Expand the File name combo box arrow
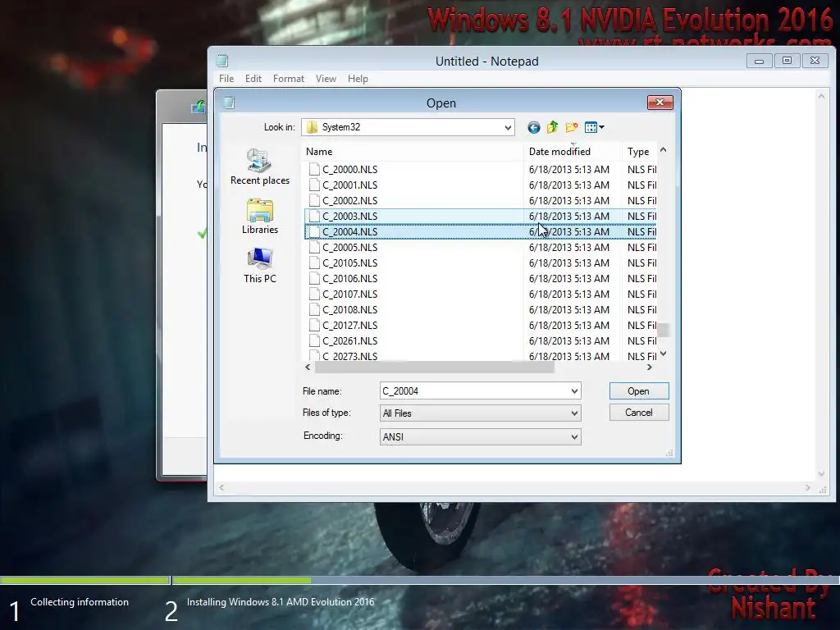The image size is (840, 630). pyautogui.click(x=574, y=391)
